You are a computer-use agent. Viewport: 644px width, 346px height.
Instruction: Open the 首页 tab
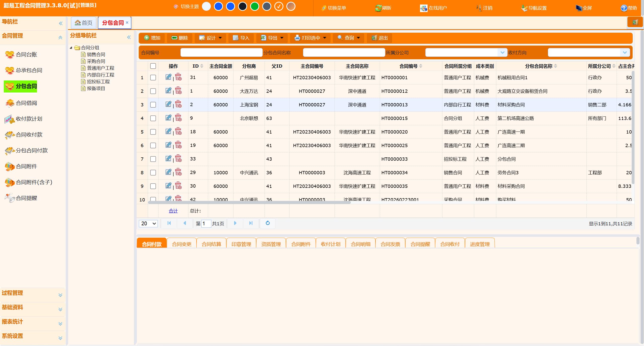[x=84, y=23]
